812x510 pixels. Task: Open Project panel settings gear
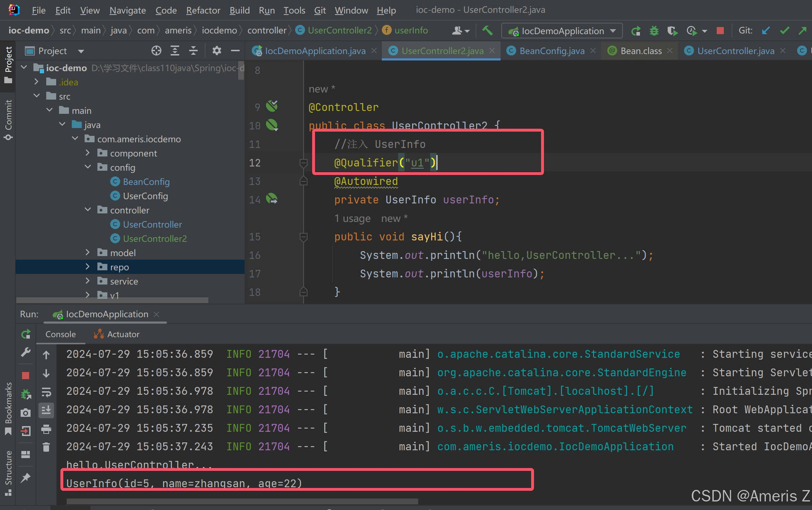pos(217,51)
